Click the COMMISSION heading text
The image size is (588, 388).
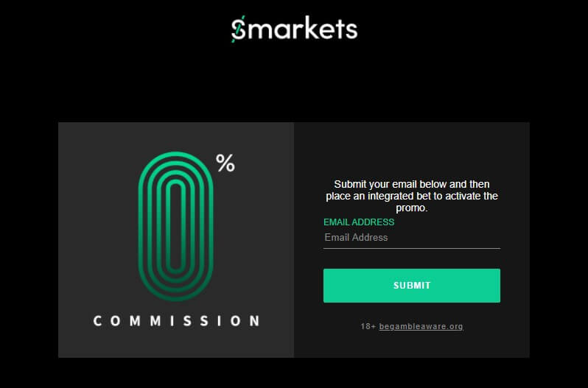[x=176, y=321]
